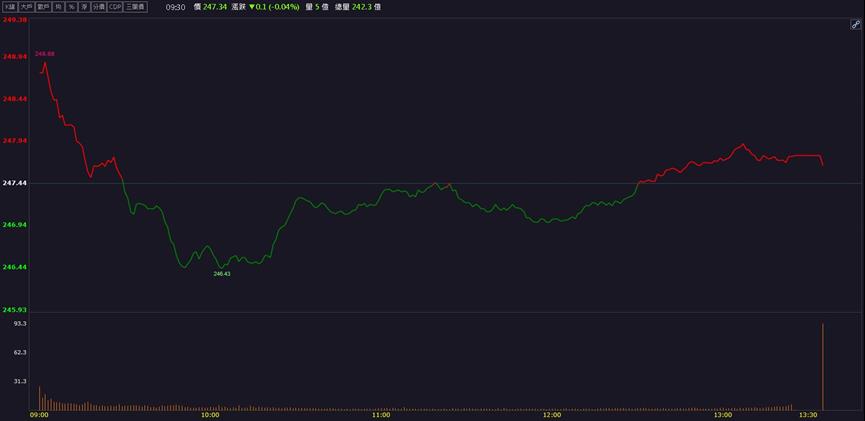Click the 大戶 toolbar button
865x421 pixels.
(26, 7)
